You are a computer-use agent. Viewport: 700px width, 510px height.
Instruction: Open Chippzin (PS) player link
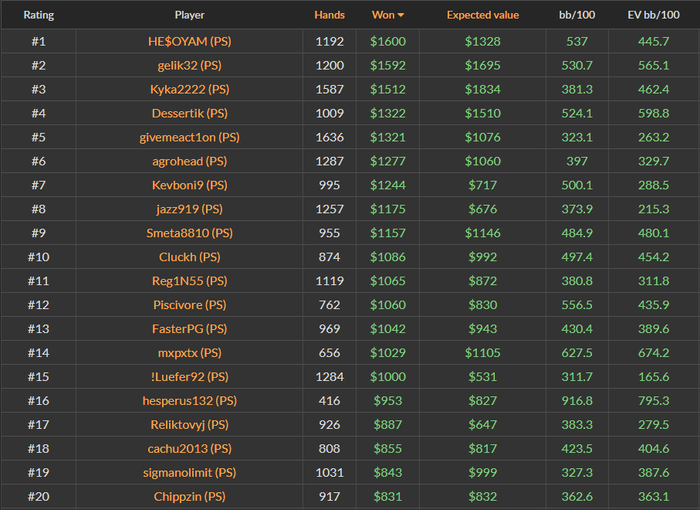(x=189, y=496)
